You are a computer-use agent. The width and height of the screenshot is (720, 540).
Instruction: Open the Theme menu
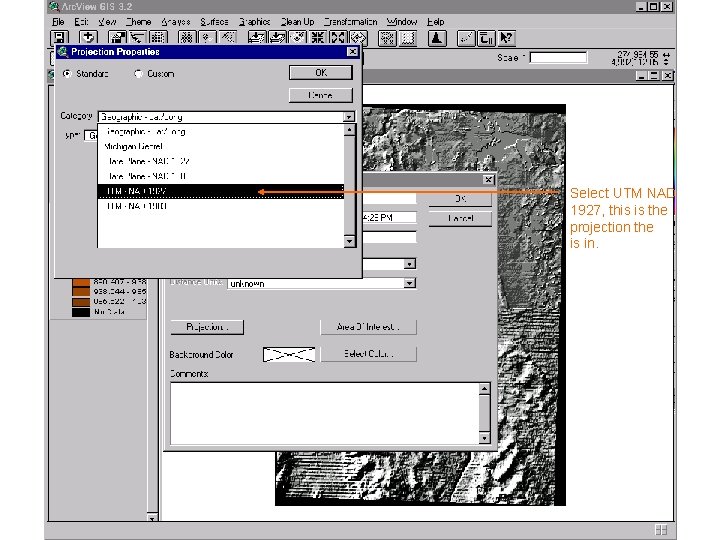pos(138,22)
